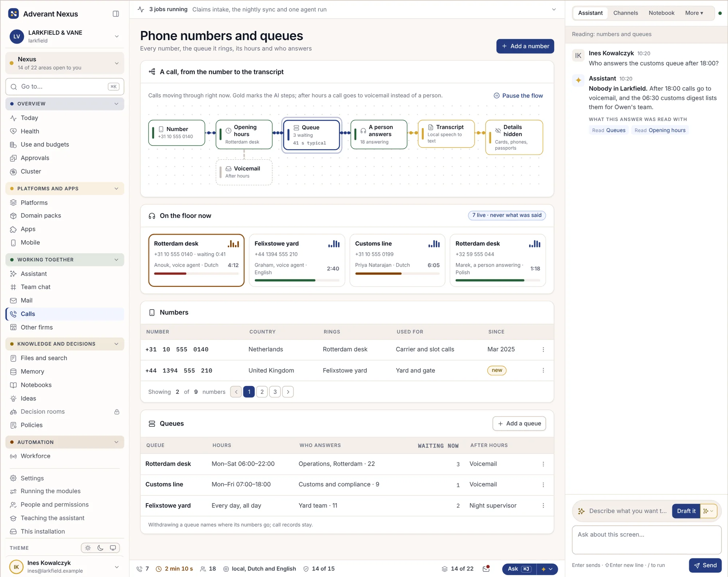Select the Assistant tab
The height and width of the screenshot is (577, 728).
pyautogui.click(x=590, y=13)
